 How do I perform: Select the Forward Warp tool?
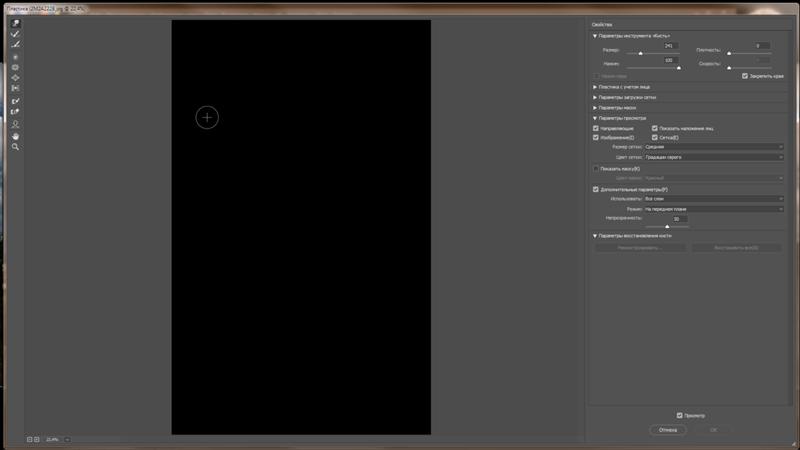pos(15,23)
